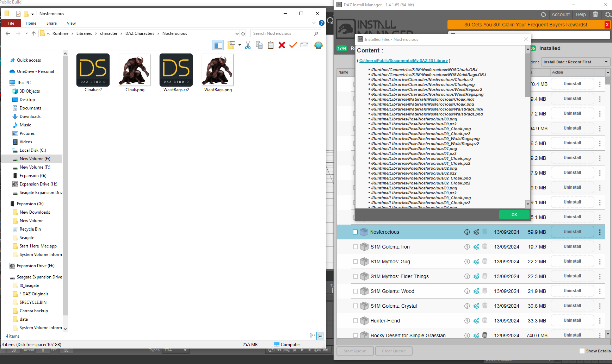
Task: Paste using the clipboard toolbar icon
Action: coord(271,45)
